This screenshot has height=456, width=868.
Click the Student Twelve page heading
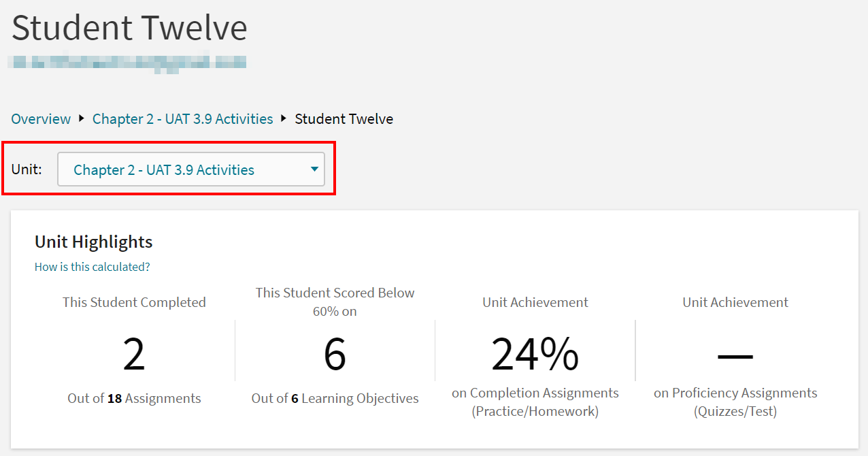pos(129,28)
